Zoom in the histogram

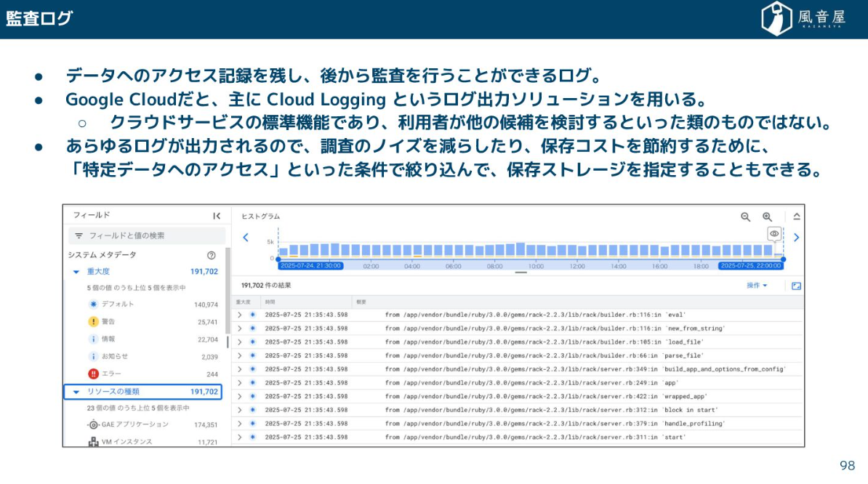(767, 217)
